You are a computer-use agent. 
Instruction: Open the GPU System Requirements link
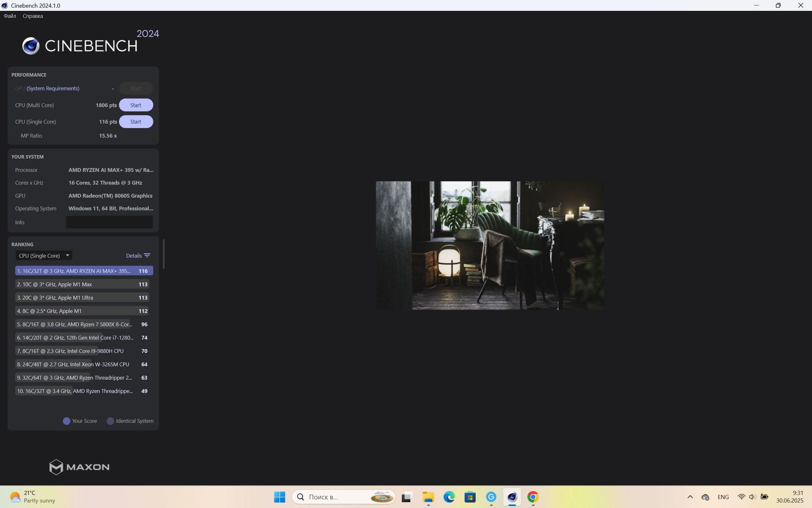pos(53,88)
